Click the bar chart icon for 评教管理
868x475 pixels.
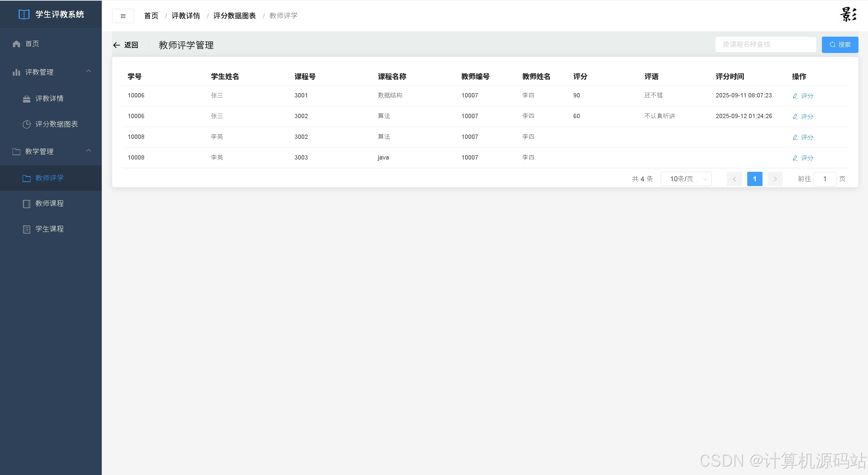click(x=16, y=72)
